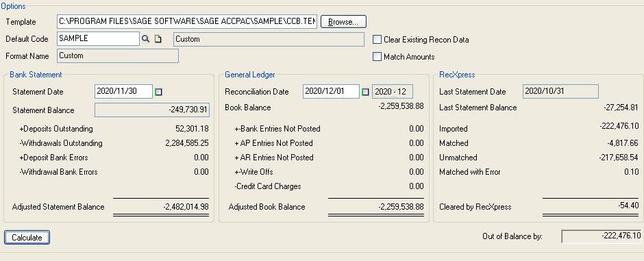The image size is (644, 261).
Task: Click the Reconciliation Date 2020/12/01 field
Action: (332, 92)
